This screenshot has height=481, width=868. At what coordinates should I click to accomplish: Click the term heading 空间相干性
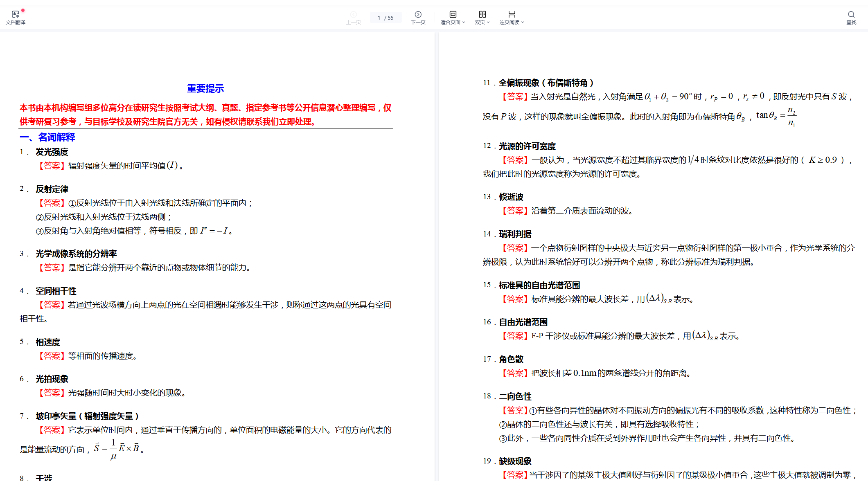pyautogui.click(x=56, y=291)
